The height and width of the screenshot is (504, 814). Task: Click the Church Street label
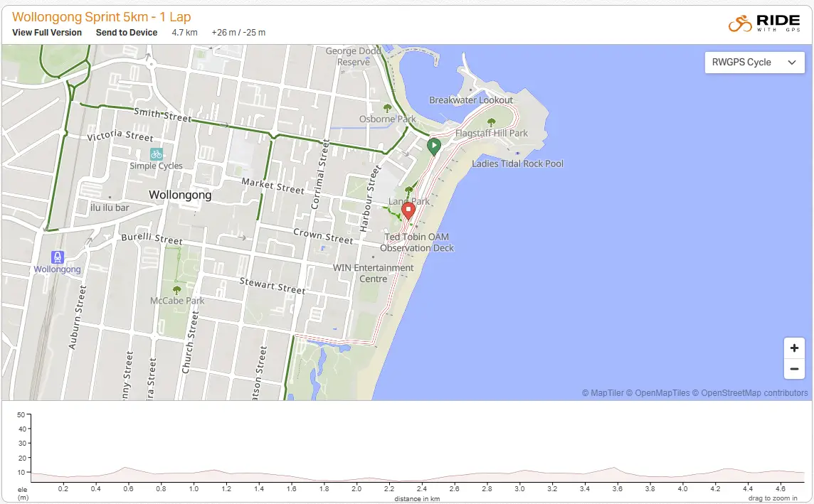(189, 342)
